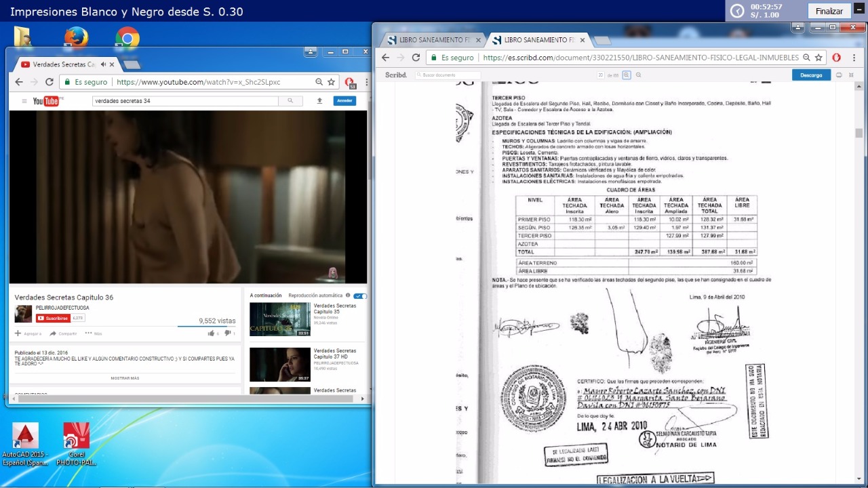Click Scribd zoom in magnifier icon
Screen dimensions: 868x488
pyautogui.click(x=627, y=75)
